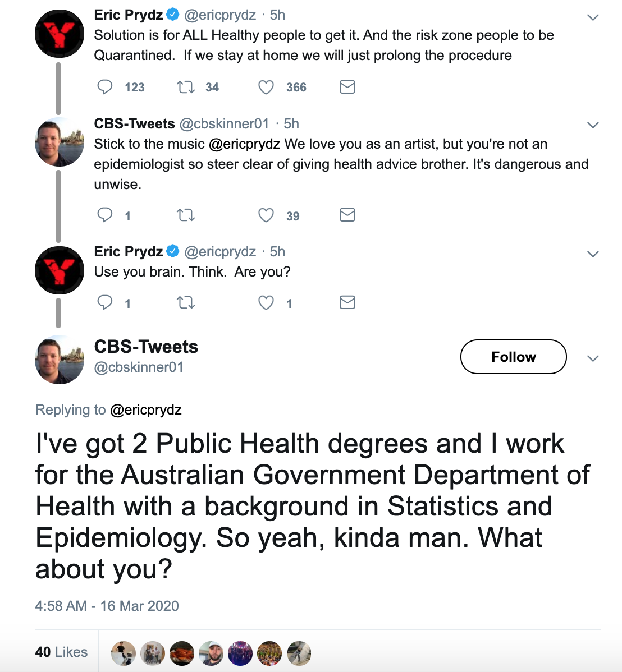Open the 4:58 AM - 16 Mar 2020 timestamp

click(107, 606)
